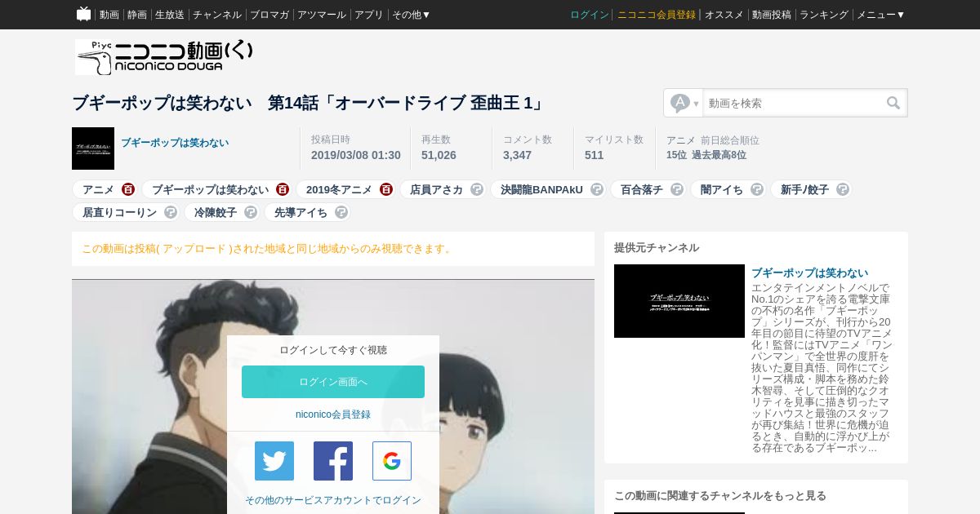Click the question icon beside 決闘龍BANPAkU tag
The width and height of the screenshot is (980, 514).
point(597,189)
